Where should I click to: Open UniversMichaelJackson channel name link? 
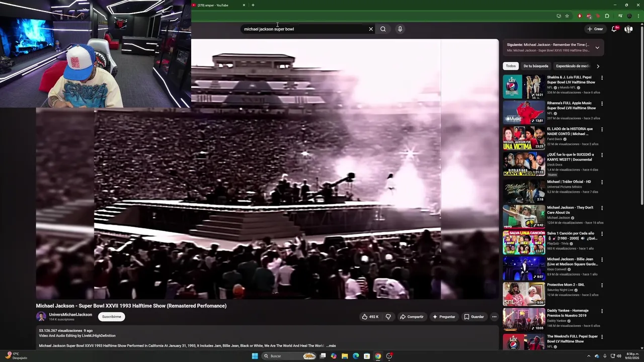(x=70, y=315)
